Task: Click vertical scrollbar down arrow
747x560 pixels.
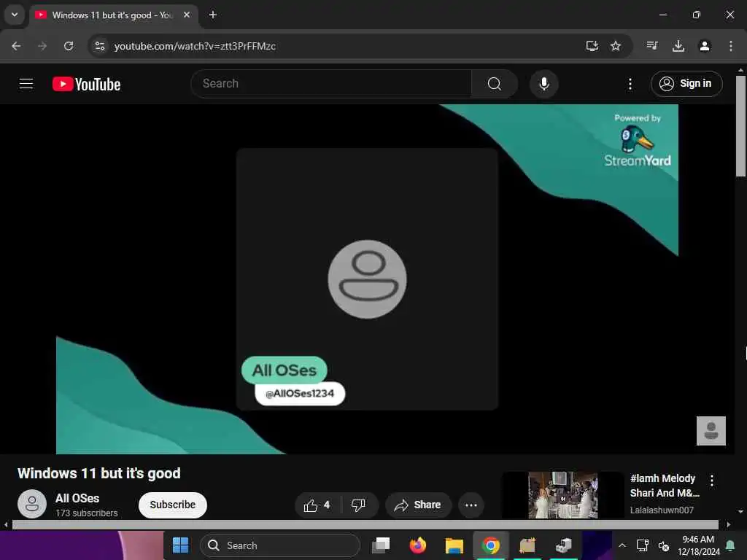Action: [740, 511]
